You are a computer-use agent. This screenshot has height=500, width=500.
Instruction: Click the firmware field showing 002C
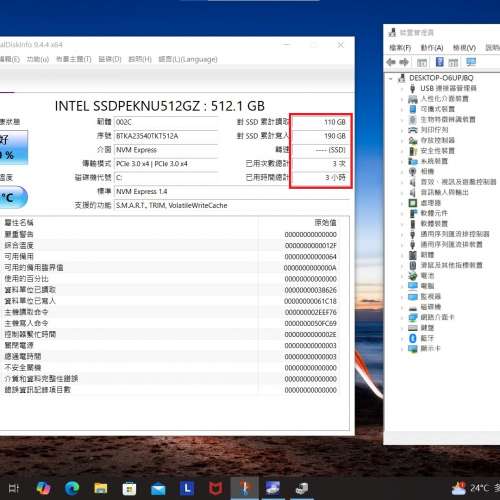[166, 122]
